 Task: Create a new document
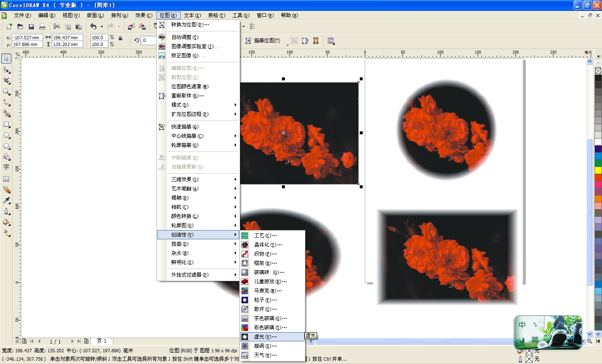click(x=9, y=27)
